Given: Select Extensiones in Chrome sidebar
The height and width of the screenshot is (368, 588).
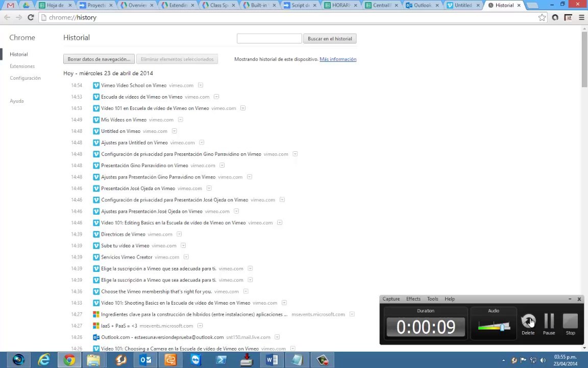Looking at the screenshot, I should click(22, 66).
